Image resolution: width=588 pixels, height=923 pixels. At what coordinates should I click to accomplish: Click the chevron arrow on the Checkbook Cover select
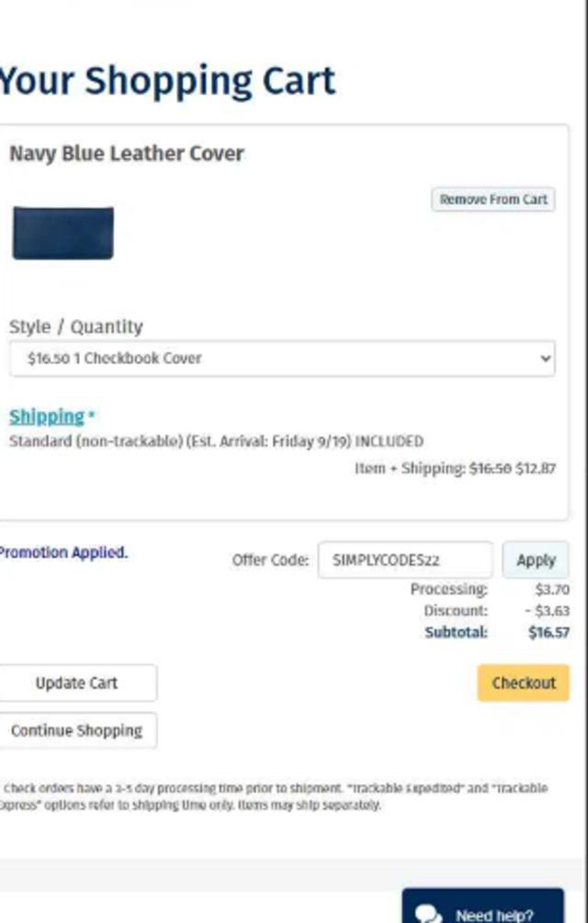[546, 359]
